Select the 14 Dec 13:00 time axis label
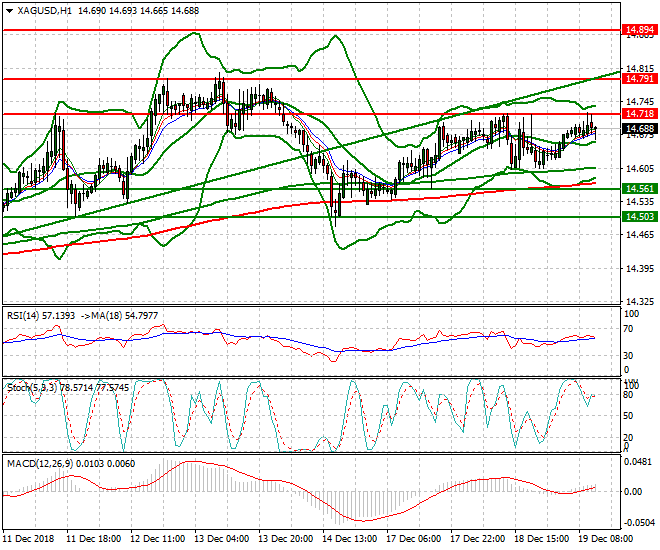This screenshot has width=660, height=550. (x=350, y=539)
